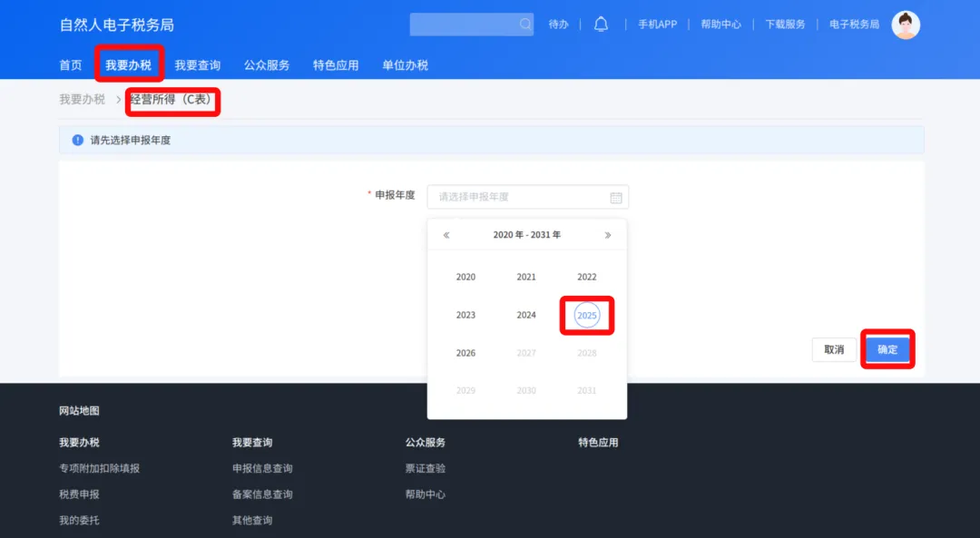Open 其他查询 footer link

(x=252, y=520)
